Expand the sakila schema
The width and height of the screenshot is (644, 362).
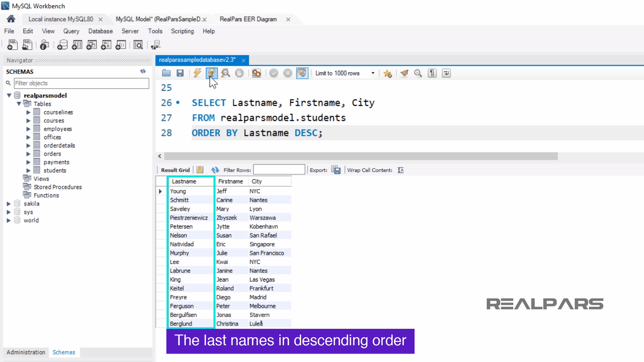[x=9, y=204]
